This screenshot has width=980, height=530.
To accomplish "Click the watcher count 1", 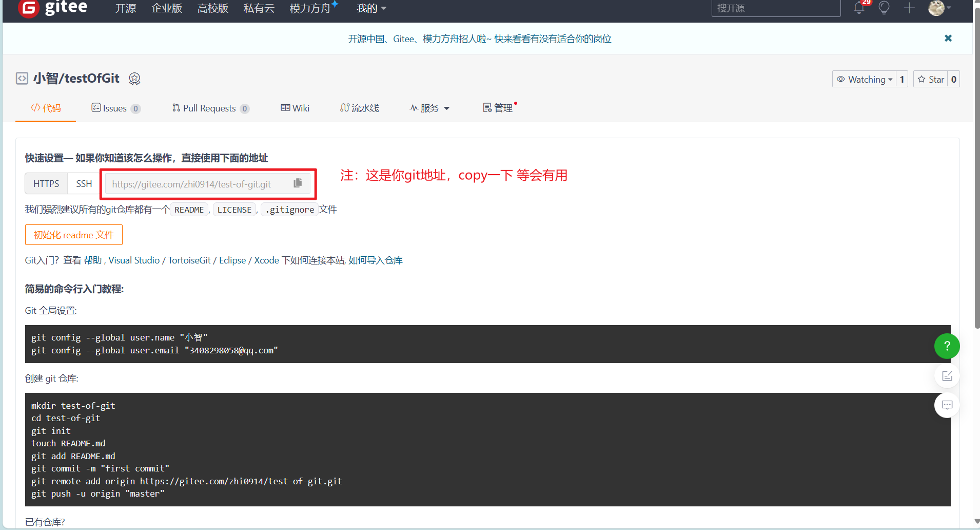I will point(902,79).
